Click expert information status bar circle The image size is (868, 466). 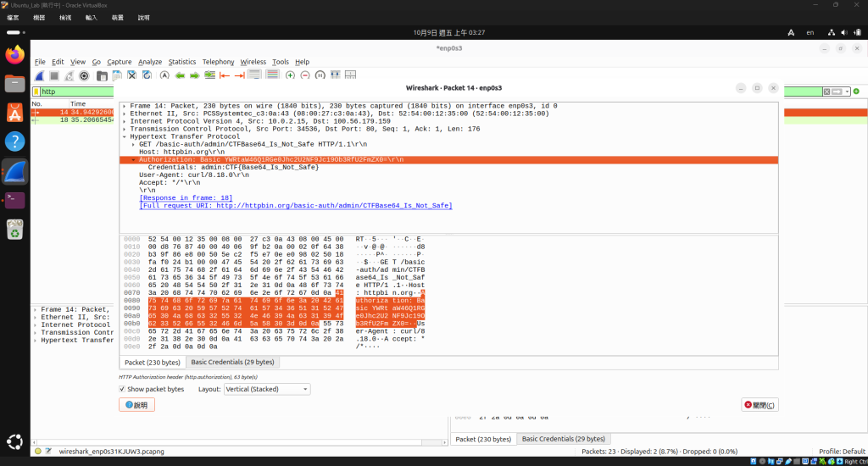coord(37,452)
